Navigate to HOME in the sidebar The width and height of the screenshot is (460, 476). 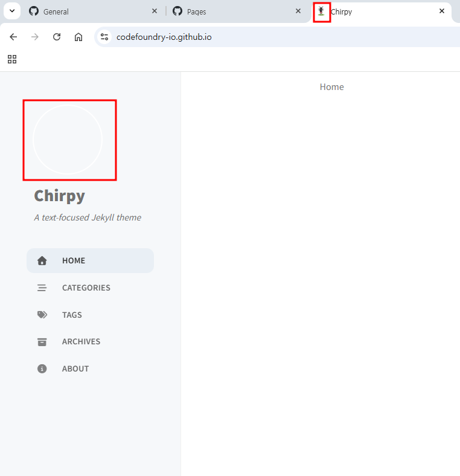pos(90,261)
